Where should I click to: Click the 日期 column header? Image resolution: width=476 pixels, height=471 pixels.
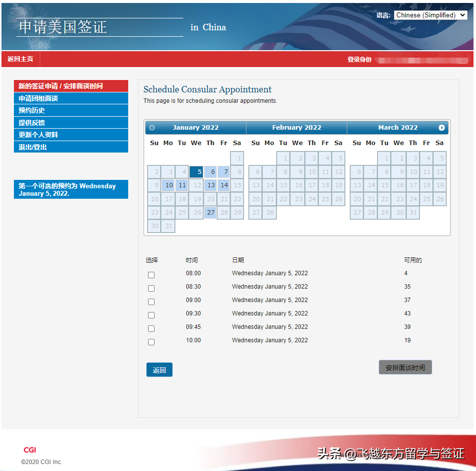coord(238,260)
